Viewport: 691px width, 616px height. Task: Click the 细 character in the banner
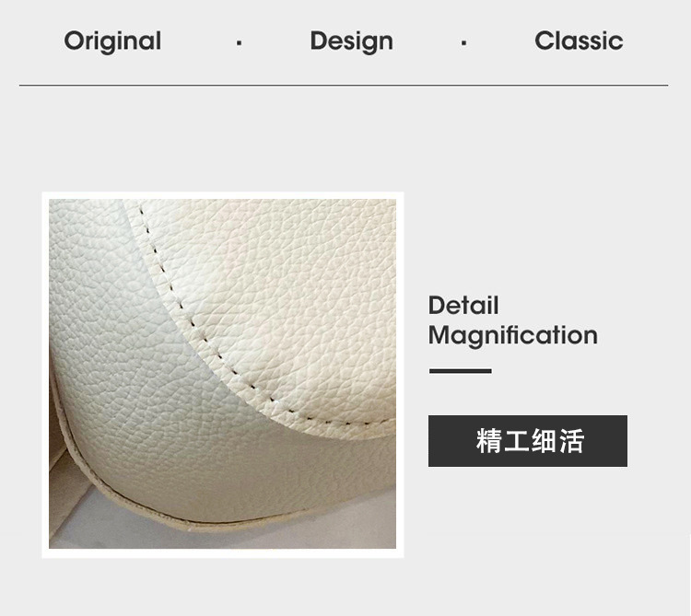[545, 440]
